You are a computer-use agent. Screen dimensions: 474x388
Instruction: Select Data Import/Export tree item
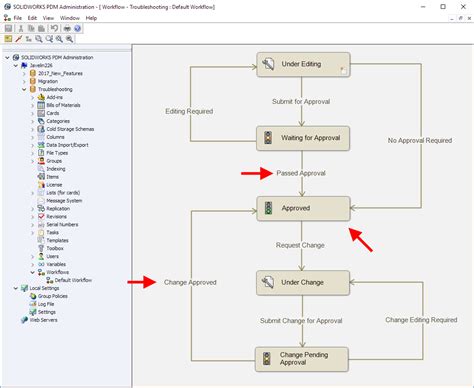click(x=67, y=145)
